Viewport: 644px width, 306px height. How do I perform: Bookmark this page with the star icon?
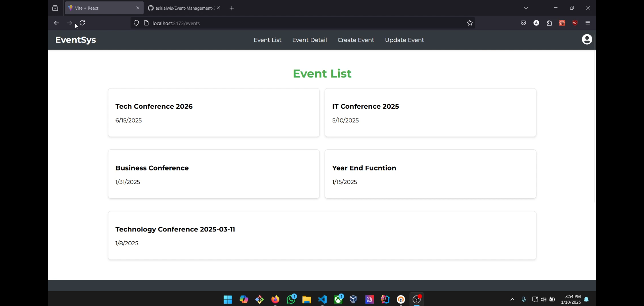pos(470,23)
